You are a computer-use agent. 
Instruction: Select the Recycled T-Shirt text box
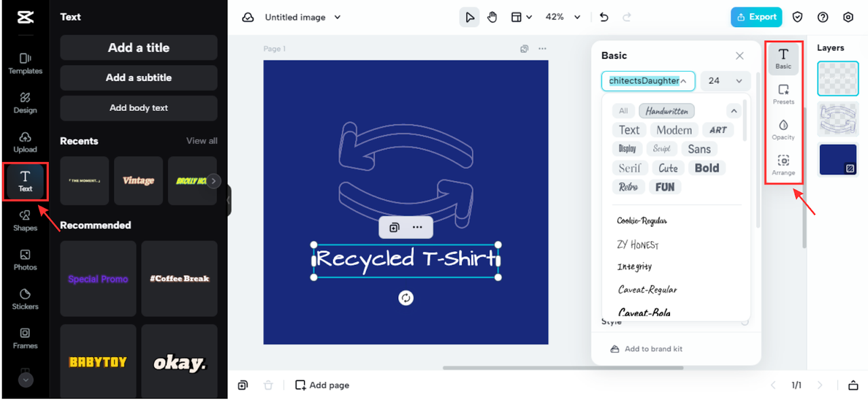pos(406,261)
